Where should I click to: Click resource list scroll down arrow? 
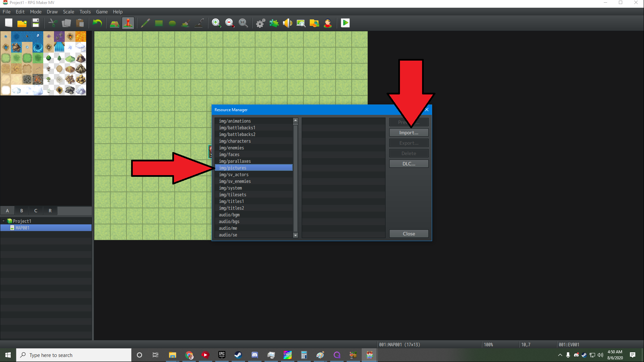[295, 235]
